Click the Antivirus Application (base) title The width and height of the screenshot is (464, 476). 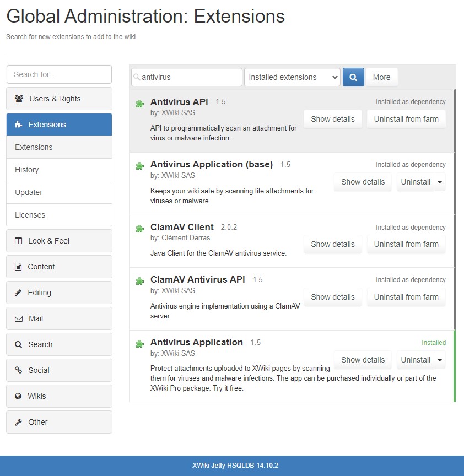(212, 164)
